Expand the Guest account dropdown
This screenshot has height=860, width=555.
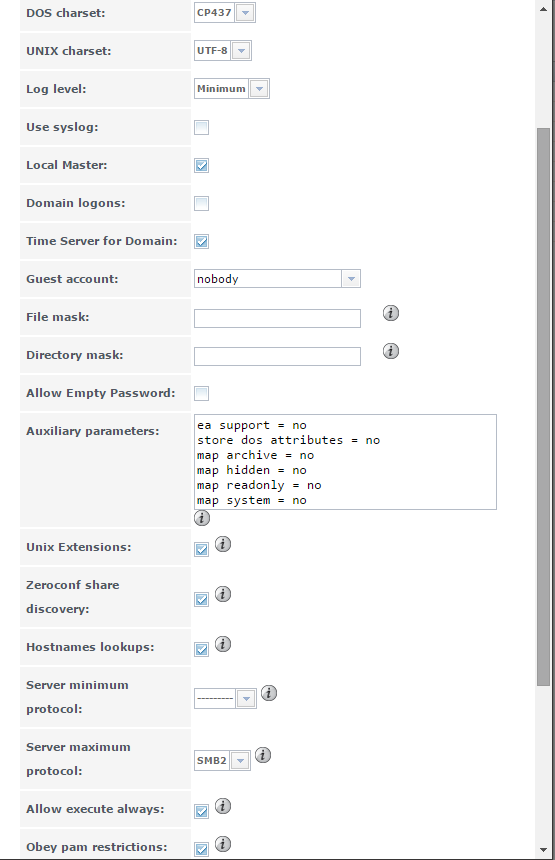pos(277,279)
